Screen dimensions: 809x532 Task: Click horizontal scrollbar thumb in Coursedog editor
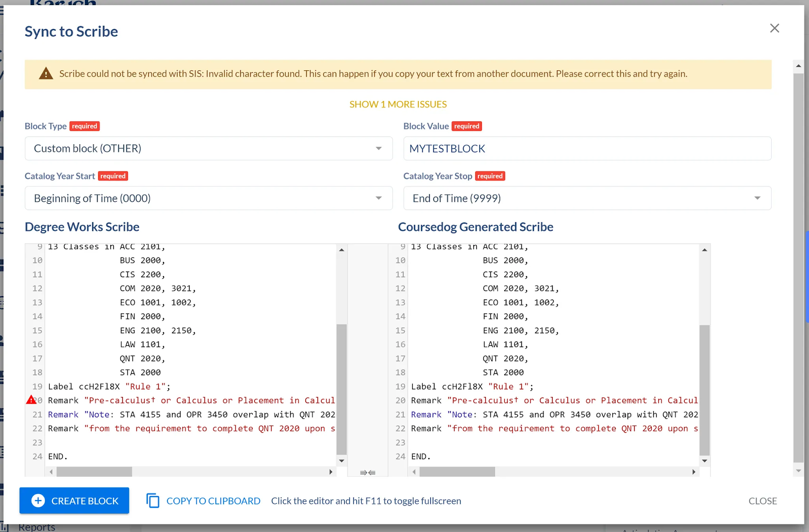pyautogui.click(x=457, y=472)
